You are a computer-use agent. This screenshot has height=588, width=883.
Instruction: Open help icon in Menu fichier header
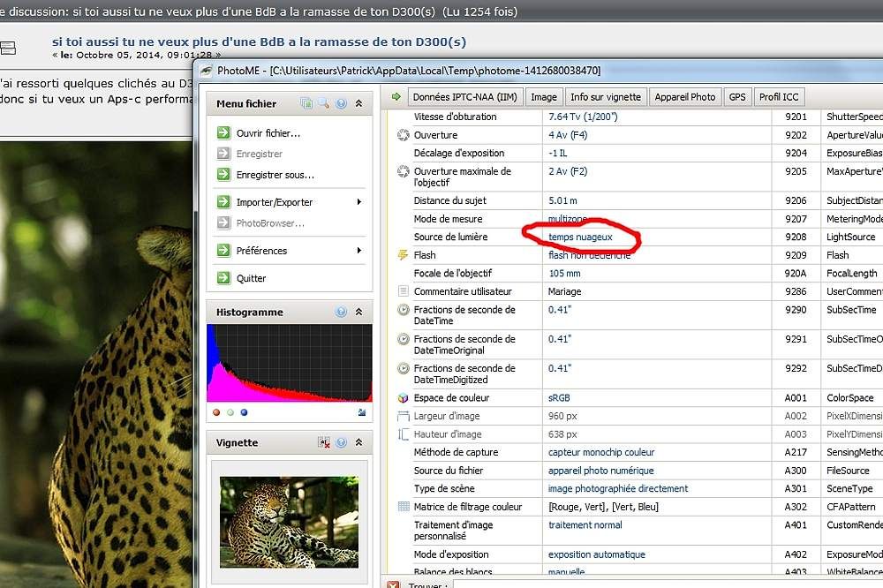(341, 103)
